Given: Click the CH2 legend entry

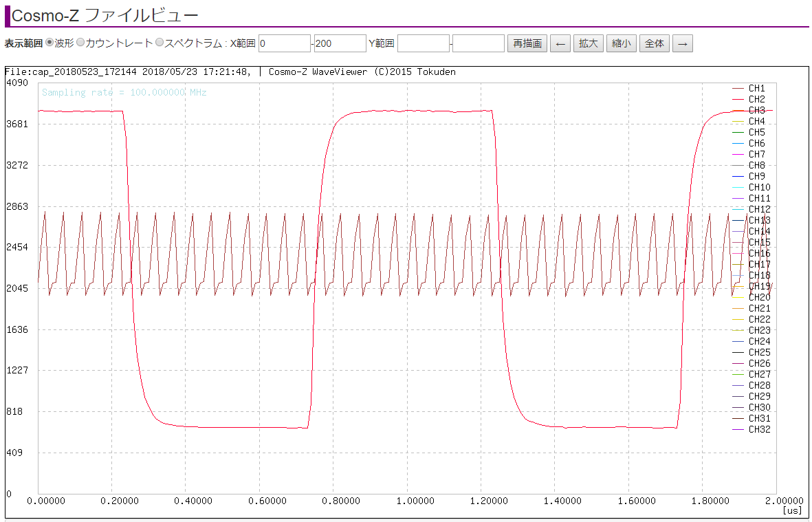Looking at the screenshot, I should pyautogui.click(x=756, y=99).
